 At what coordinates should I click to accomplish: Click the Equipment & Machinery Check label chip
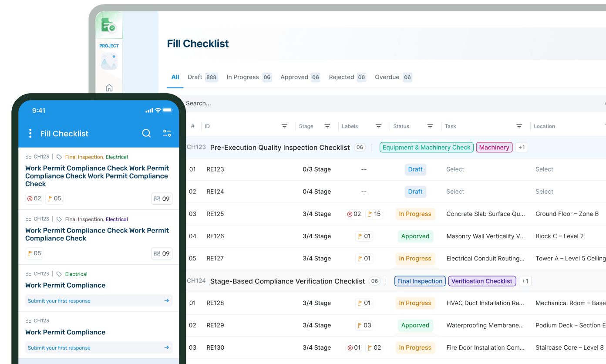[427, 147]
